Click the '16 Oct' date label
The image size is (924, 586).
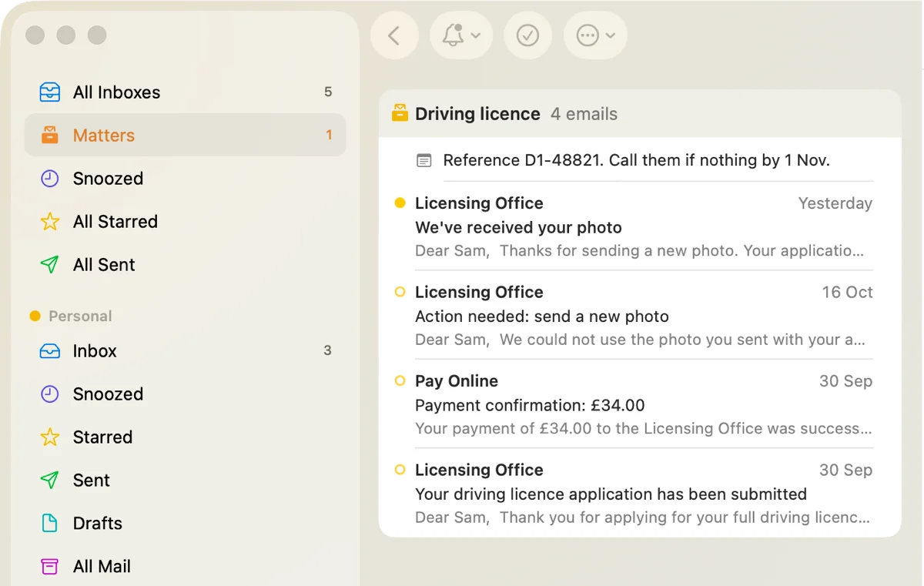[848, 293]
